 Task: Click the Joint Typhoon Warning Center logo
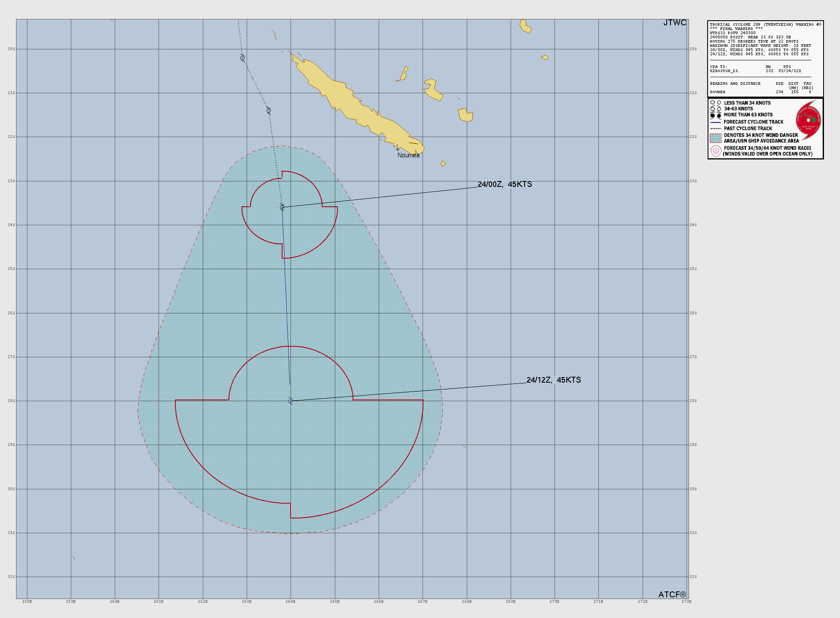pos(809,120)
